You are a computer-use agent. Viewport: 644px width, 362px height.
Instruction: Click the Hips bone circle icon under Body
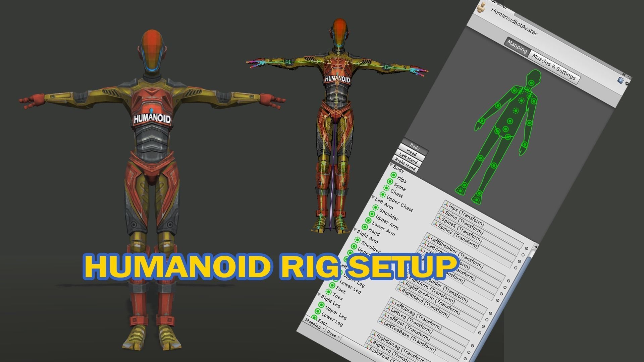tap(393, 175)
